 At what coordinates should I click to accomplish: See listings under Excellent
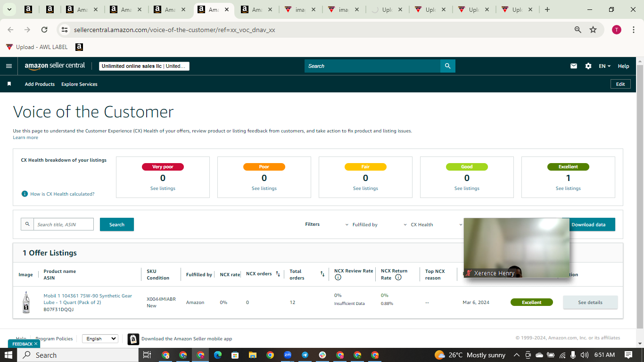click(568, 189)
